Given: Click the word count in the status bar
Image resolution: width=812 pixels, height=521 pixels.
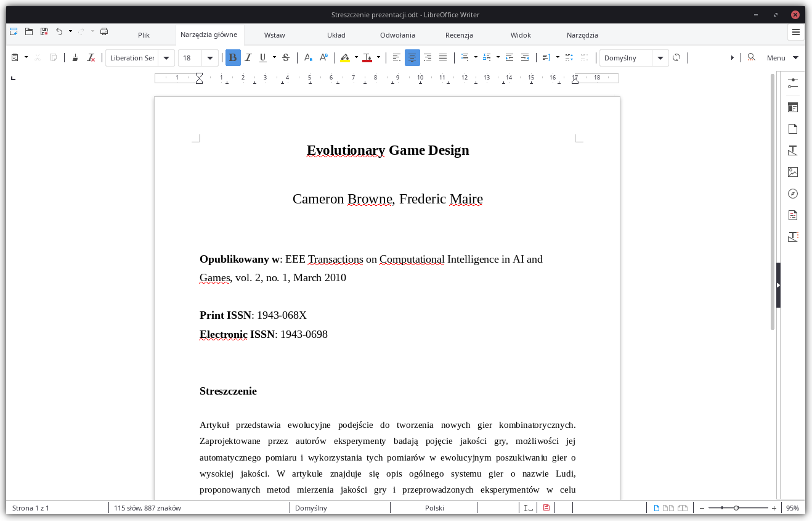Looking at the screenshot, I should tap(150, 507).
